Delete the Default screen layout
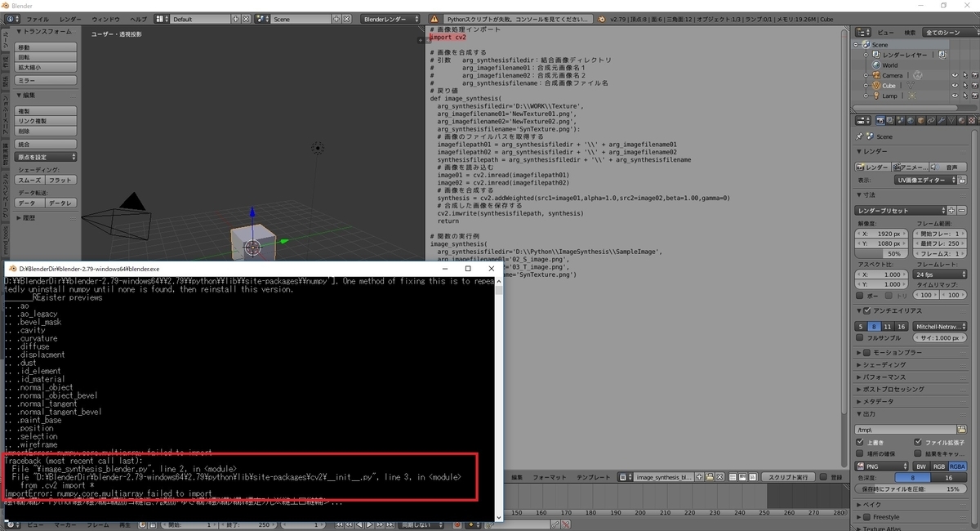Screen dimensions: 980x531 click(246, 18)
